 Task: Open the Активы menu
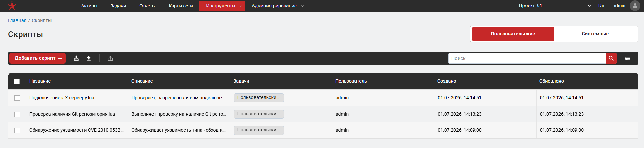coord(89,6)
